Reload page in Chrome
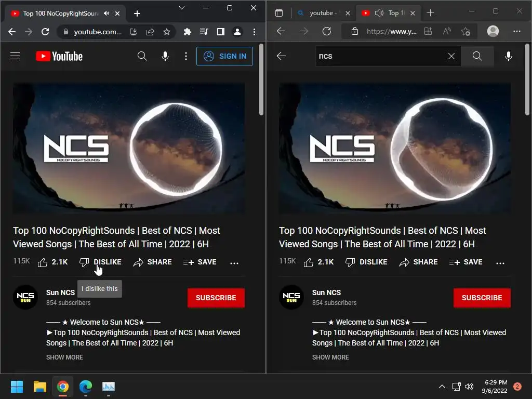This screenshot has width=532, height=399. point(45,32)
